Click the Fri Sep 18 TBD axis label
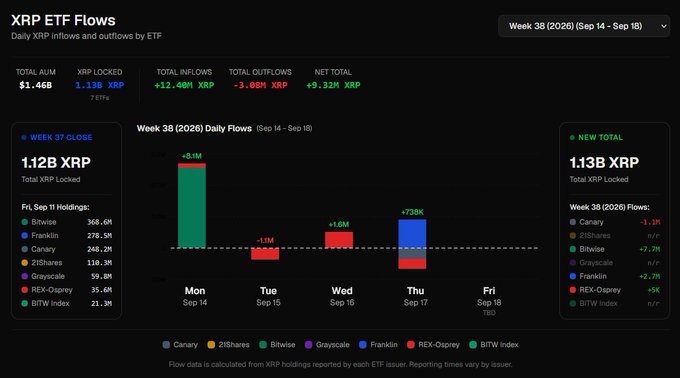Image resolution: width=680 pixels, height=378 pixels. click(489, 301)
